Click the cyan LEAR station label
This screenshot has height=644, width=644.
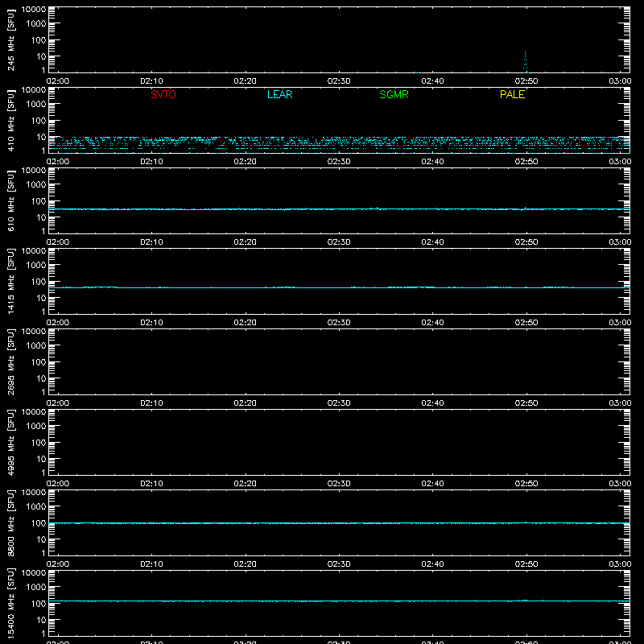point(279,94)
